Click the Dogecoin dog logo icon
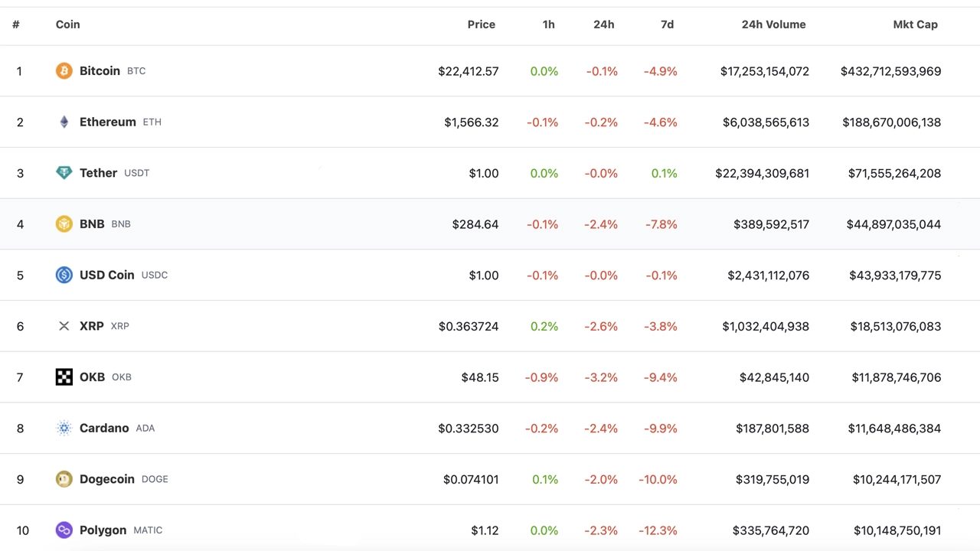 pyautogui.click(x=64, y=479)
